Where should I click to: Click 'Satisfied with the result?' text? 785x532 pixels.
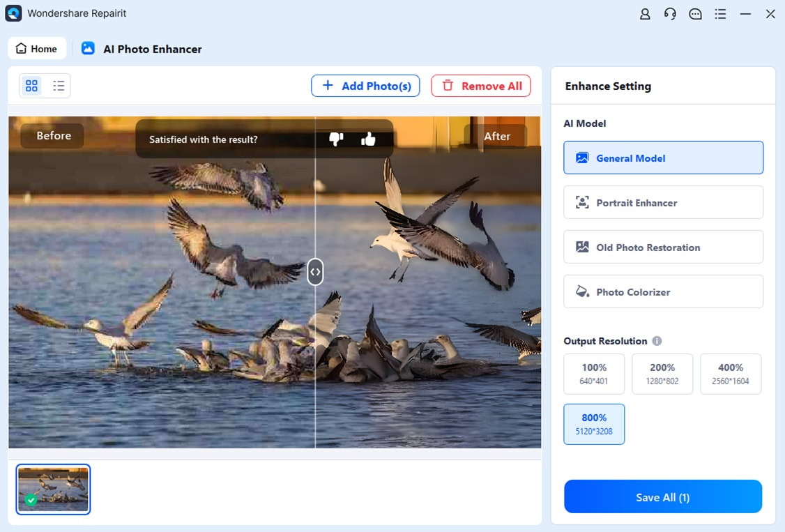pos(204,139)
